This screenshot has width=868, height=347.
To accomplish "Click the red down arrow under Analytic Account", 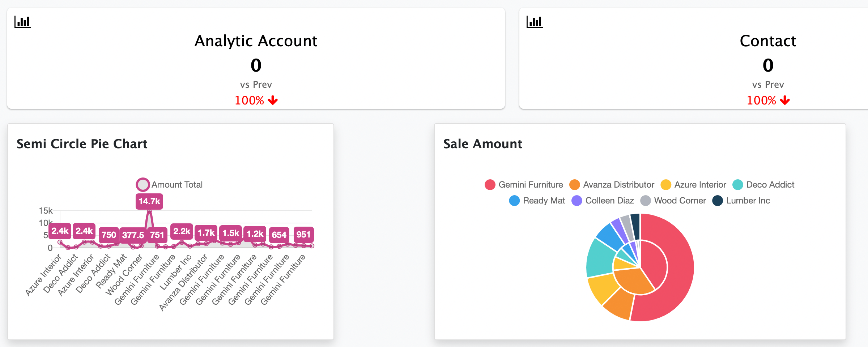I will (x=273, y=100).
